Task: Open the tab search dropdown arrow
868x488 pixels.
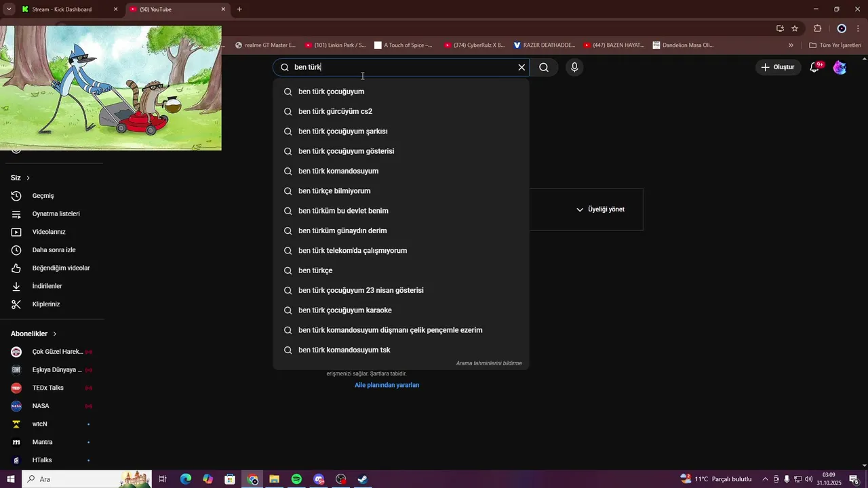Action: click(x=9, y=9)
